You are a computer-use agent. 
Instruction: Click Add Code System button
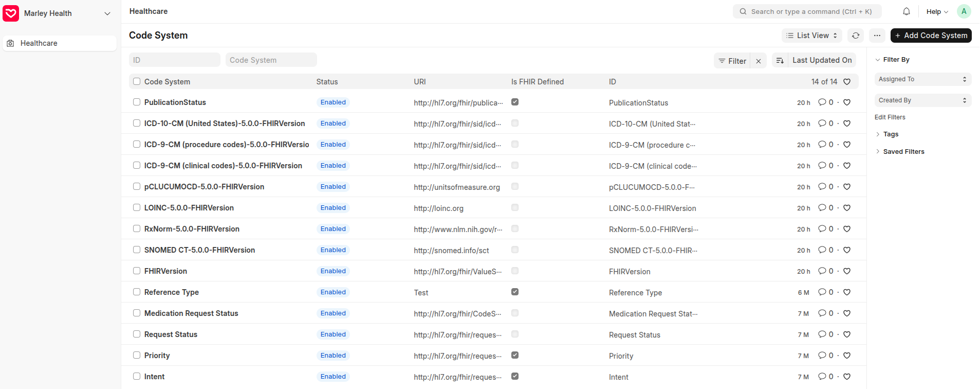click(931, 36)
